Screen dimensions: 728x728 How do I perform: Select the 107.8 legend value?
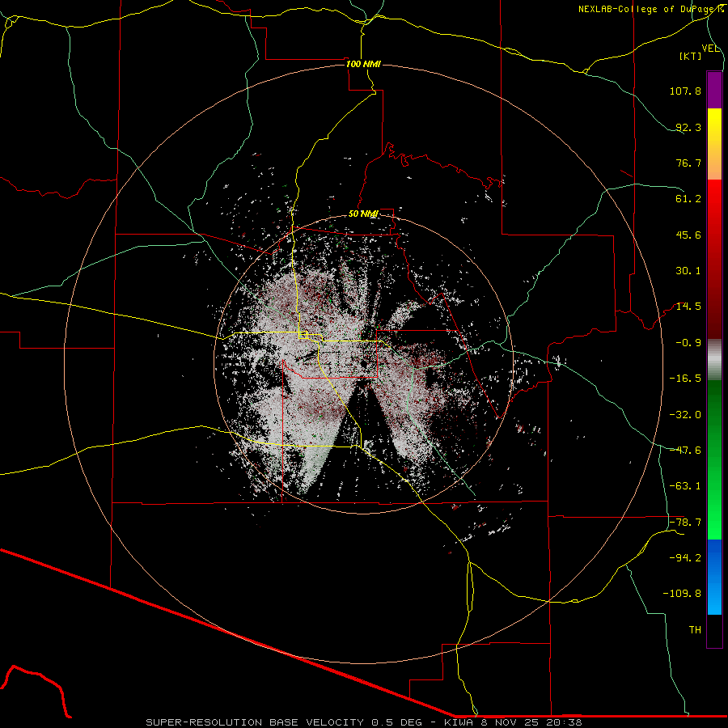click(x=685, y=91)
